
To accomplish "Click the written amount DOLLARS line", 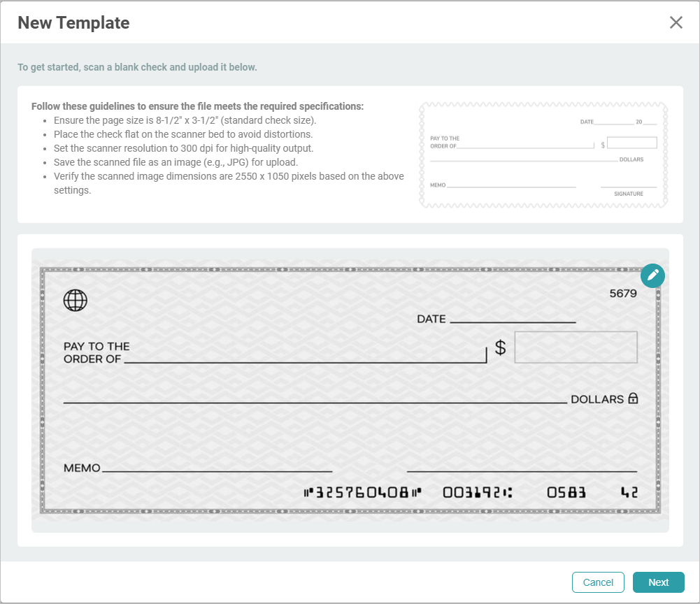I will click(315, 402).
